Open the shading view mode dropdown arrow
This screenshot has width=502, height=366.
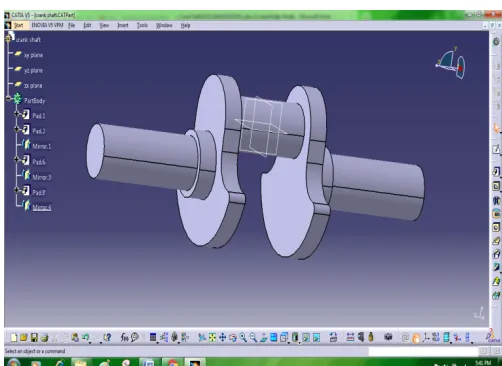click(x=299, y=342)
